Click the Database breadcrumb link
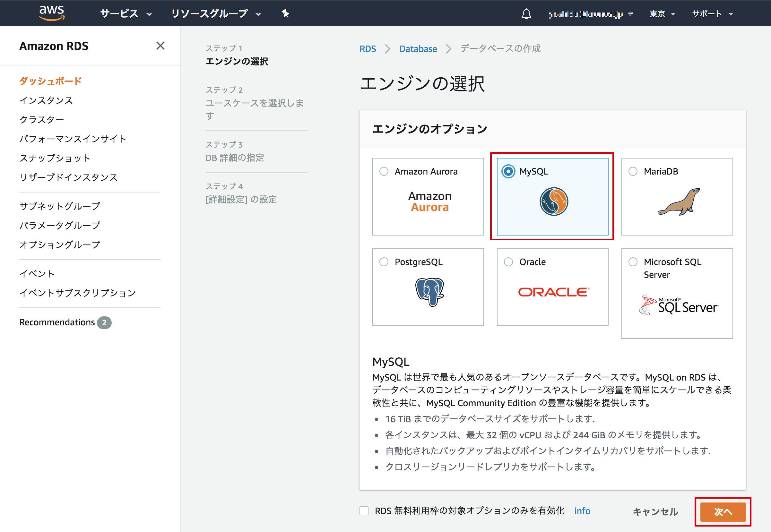The height and width of the screenshot is (532, 771). (418, 49)
